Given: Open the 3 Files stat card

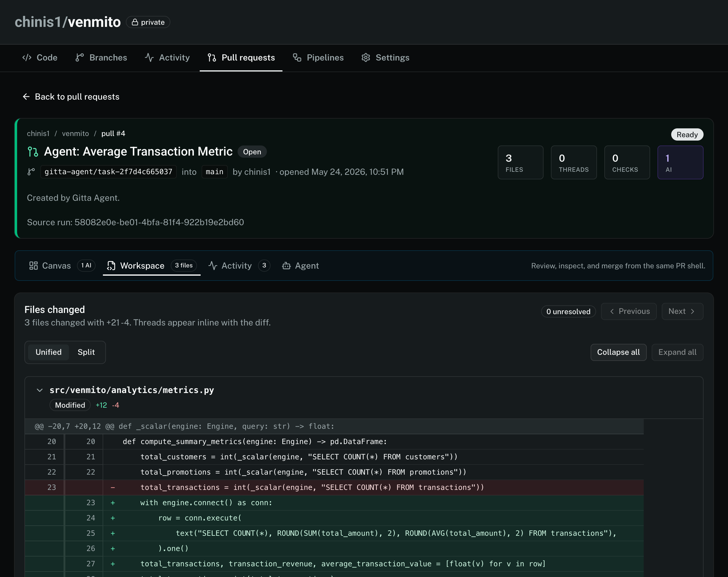Looking at the screenshot, I should [520, 163].
